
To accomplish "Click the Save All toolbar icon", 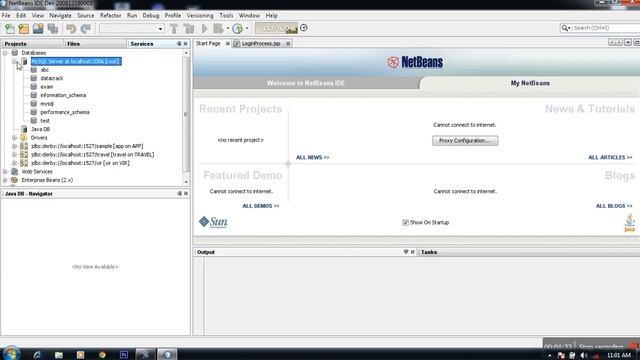I will click(x=53, y=29).
